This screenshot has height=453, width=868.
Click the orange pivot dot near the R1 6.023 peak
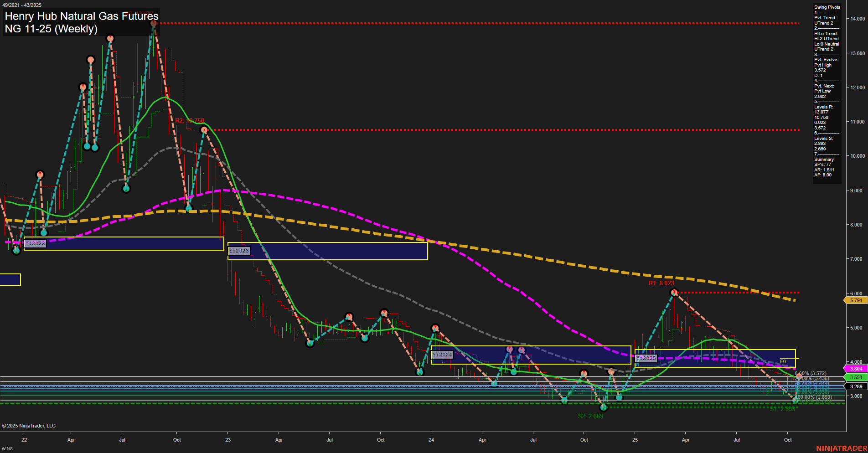click(674, 292)
